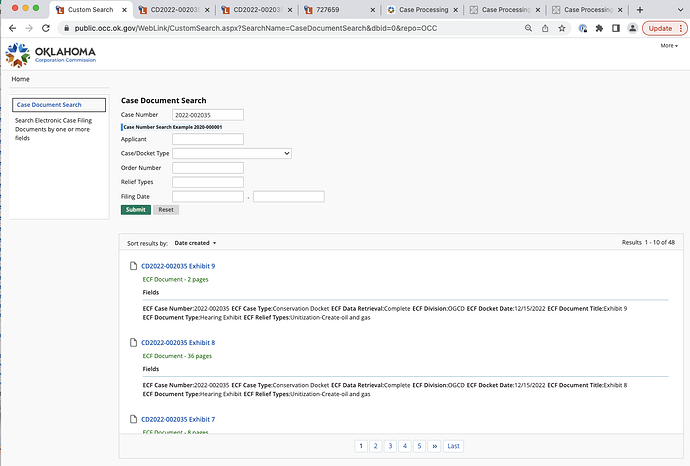This screenshot has height=466, width=690.
Task: Go to results page 2
Action: [x=375, y=446]
